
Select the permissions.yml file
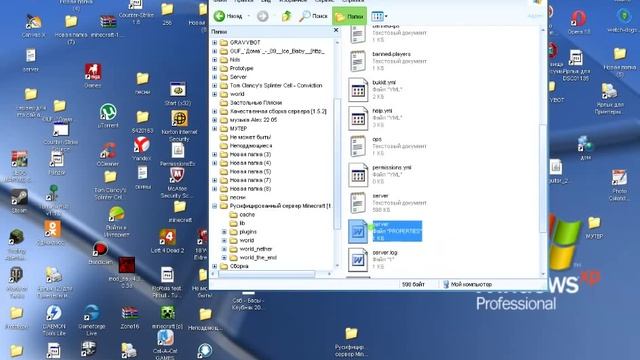380,175
